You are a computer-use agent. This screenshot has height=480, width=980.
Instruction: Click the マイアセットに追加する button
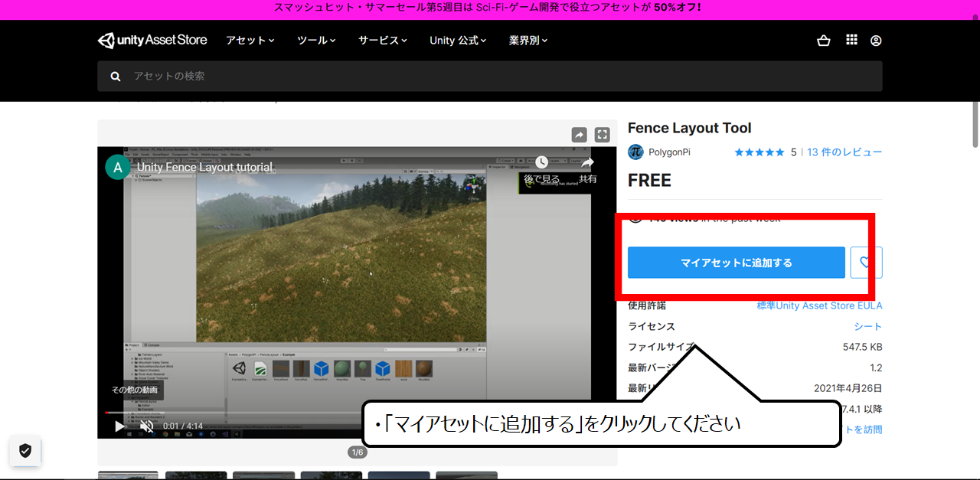click(737, 263)
